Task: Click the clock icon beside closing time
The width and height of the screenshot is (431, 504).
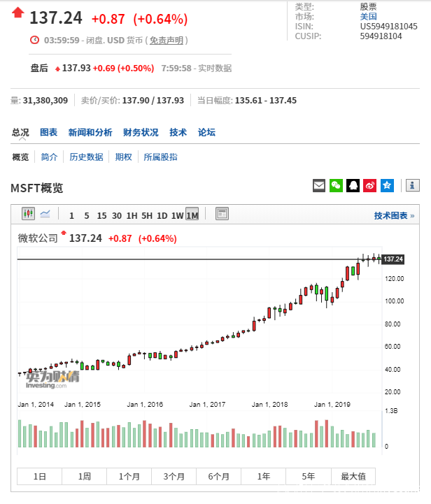Action: click(34, 40)
